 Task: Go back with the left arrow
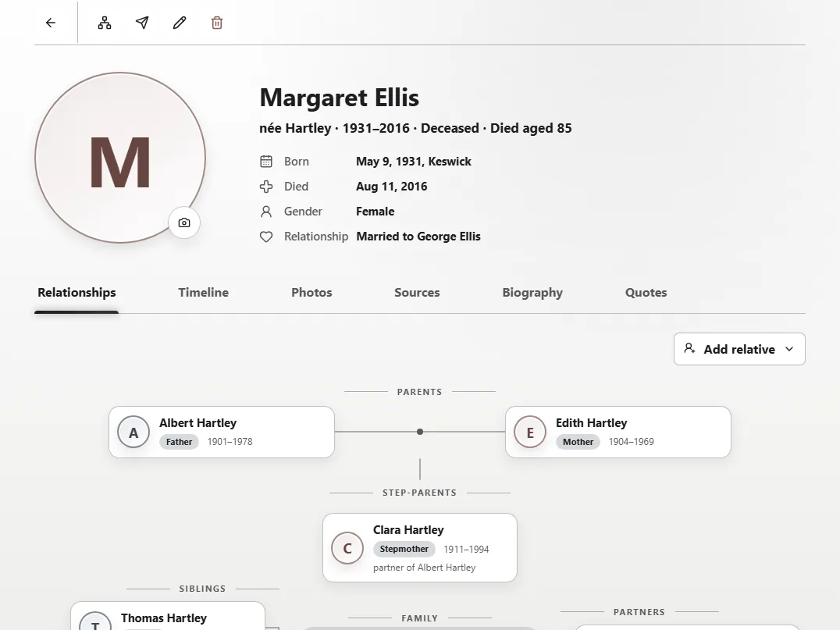tap(51, 23)
